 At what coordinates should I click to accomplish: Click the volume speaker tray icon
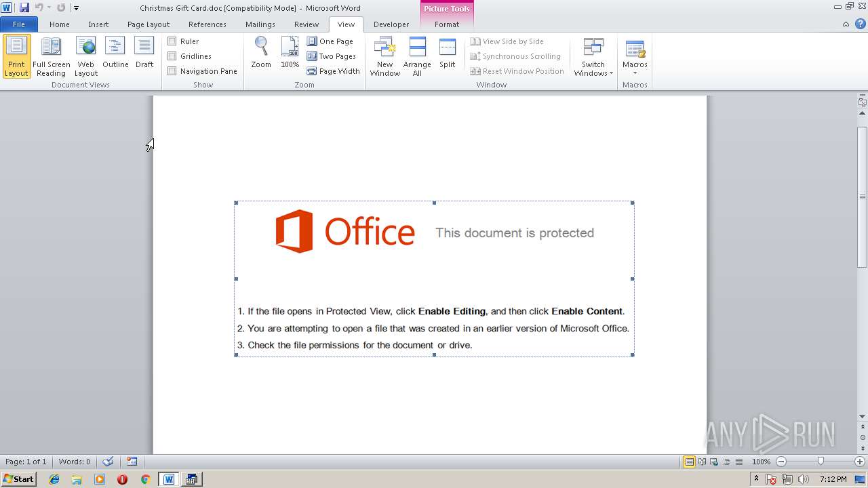803,479
